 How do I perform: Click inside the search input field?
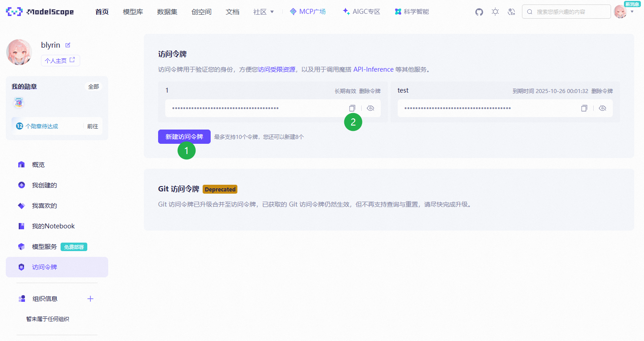pos(566,12)
